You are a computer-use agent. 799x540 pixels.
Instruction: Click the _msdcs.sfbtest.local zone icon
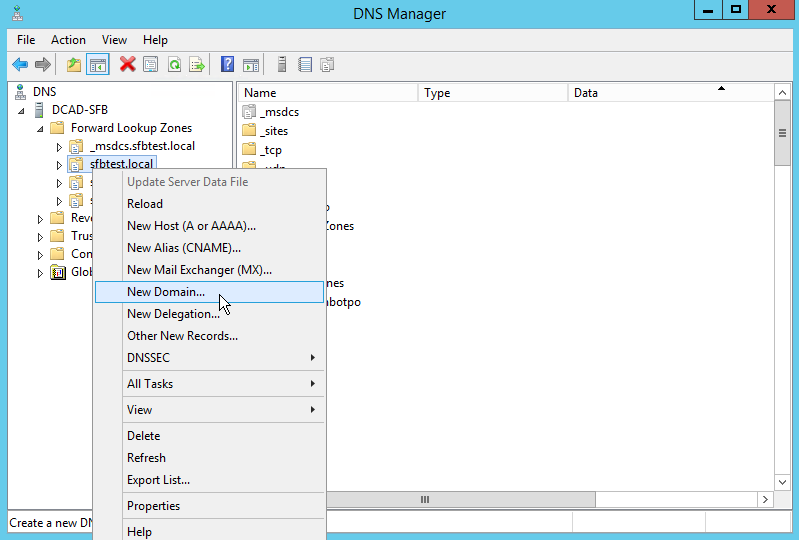(x=76, y=146)
